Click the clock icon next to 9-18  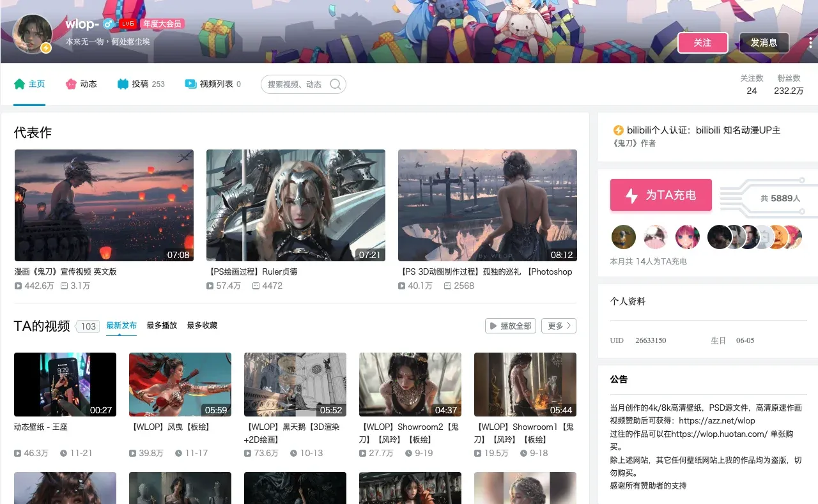click(523, 454)
